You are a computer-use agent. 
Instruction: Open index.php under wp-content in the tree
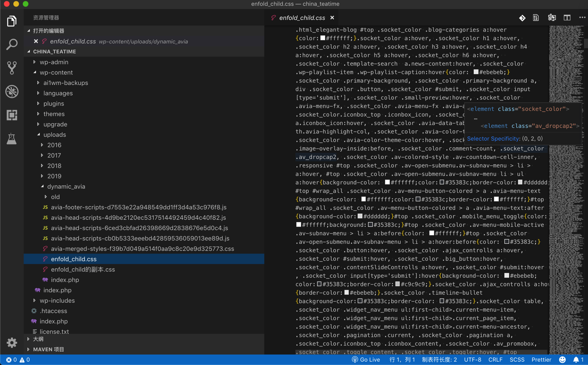[x=58, y=290]
